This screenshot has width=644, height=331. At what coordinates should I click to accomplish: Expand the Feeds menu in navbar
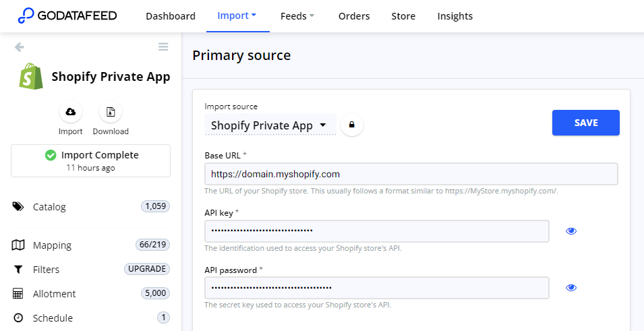(x=297, y=16)
